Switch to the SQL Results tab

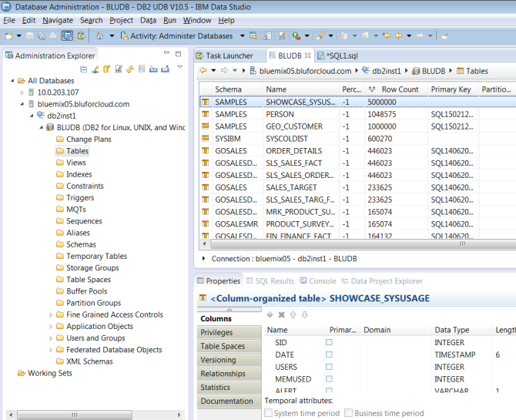coord(270,281)
